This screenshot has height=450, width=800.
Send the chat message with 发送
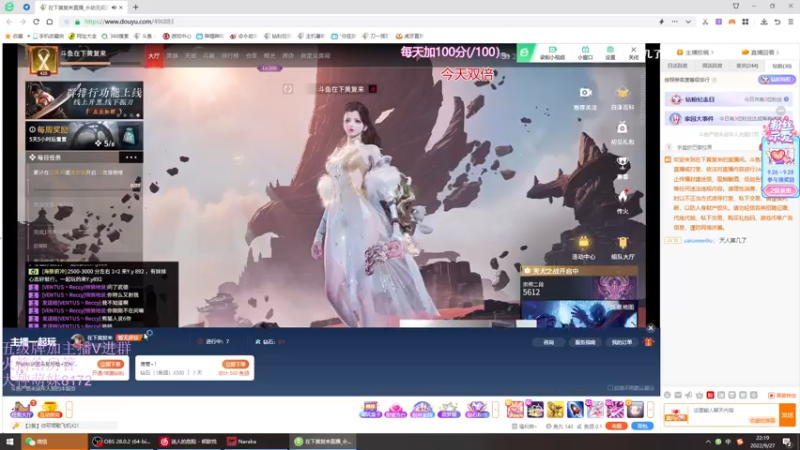[x=787, y=415]
